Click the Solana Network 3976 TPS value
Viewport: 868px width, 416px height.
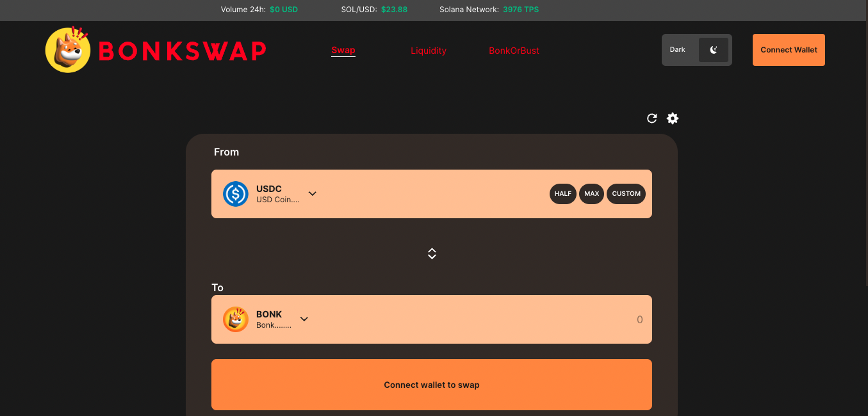521,10
